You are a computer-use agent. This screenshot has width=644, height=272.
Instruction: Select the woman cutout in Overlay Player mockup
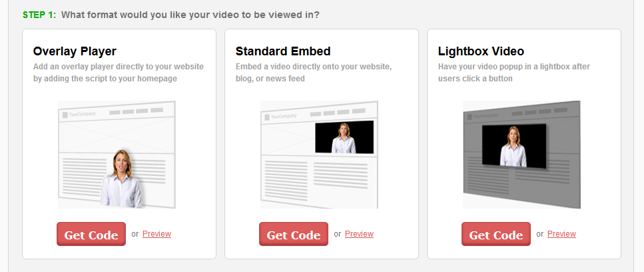[x=121, y=178]
